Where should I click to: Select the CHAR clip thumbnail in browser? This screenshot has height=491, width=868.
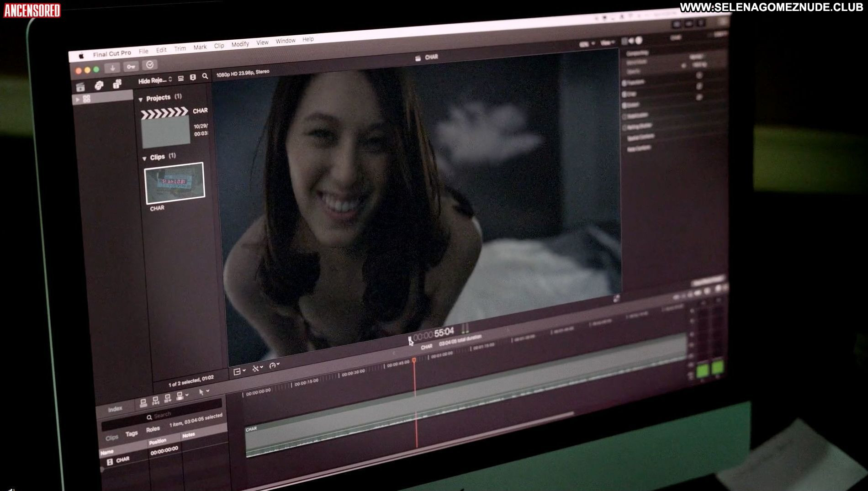(x=175, y=183)
